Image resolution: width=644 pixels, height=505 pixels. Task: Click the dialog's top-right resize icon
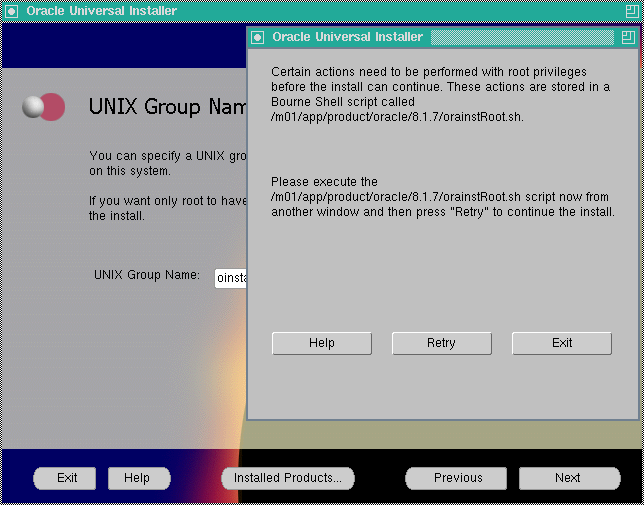click(x=627, y=37)
